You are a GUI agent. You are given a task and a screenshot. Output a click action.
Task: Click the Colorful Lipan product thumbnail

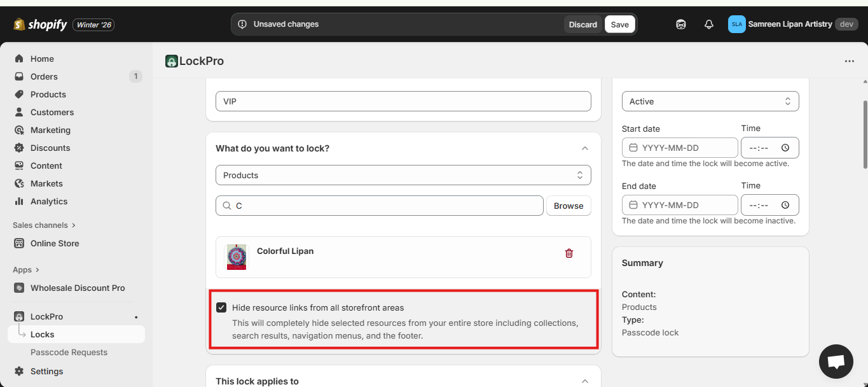coord(237,257)
